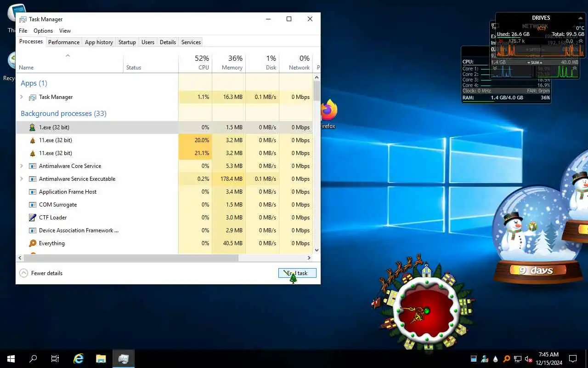Sort by the CPU column header
Viewport: 588px width, 368px height.
pos(195,63)
